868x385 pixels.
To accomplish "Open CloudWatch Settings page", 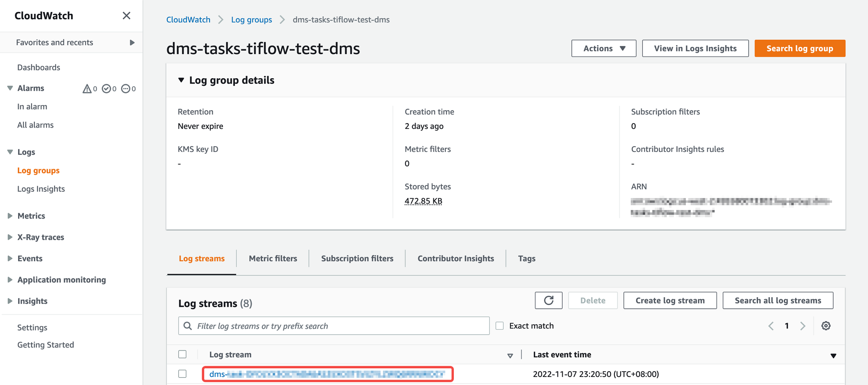I will coord(32,327).
